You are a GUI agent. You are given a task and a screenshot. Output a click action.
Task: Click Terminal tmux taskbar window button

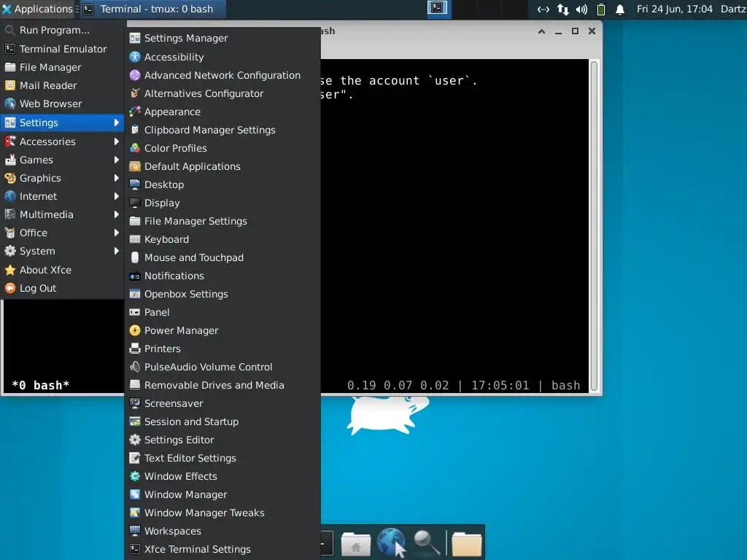(x=152, y=9)
